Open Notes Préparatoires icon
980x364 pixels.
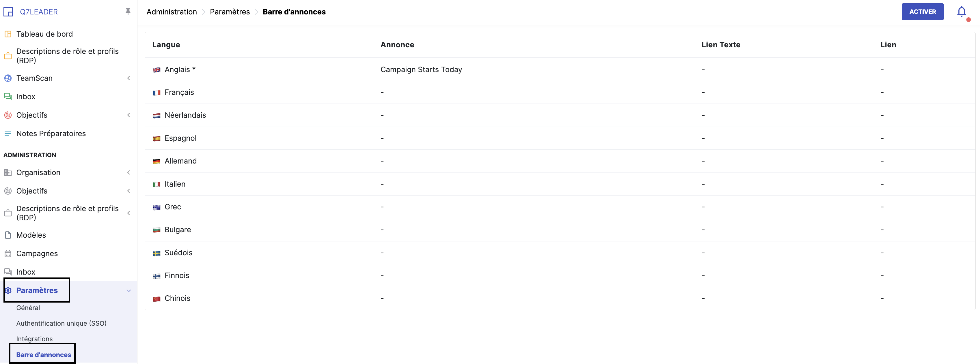click(x=8, y=134)
